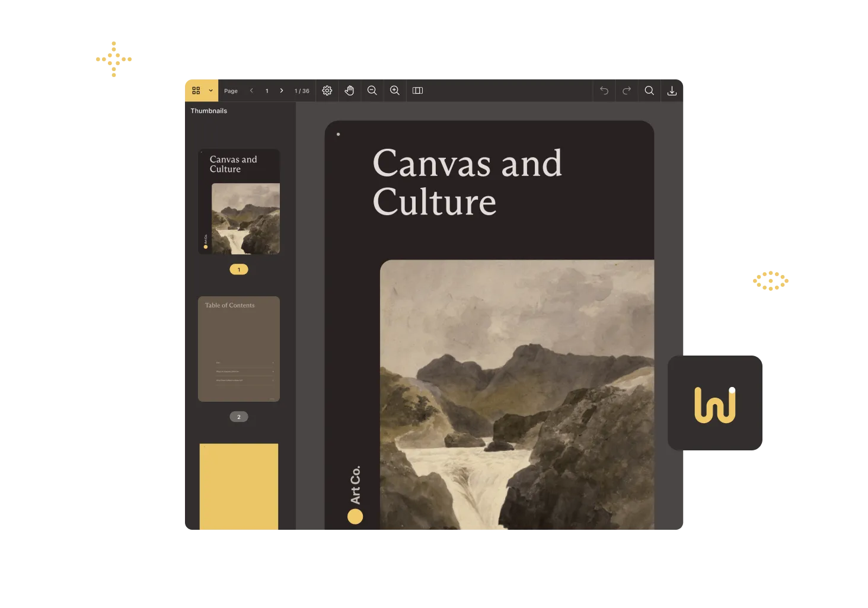Download the document
The height and width of the screenshot is (608, 868).
(x=672, y=91)
